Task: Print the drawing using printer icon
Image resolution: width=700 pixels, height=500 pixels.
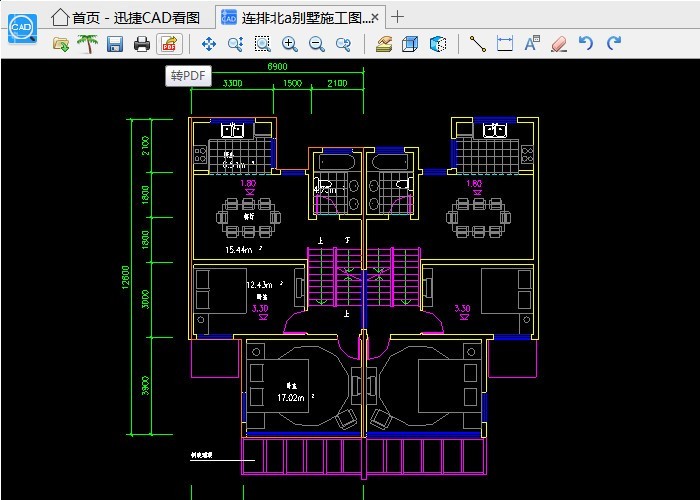Action: [x=142, y=44]
